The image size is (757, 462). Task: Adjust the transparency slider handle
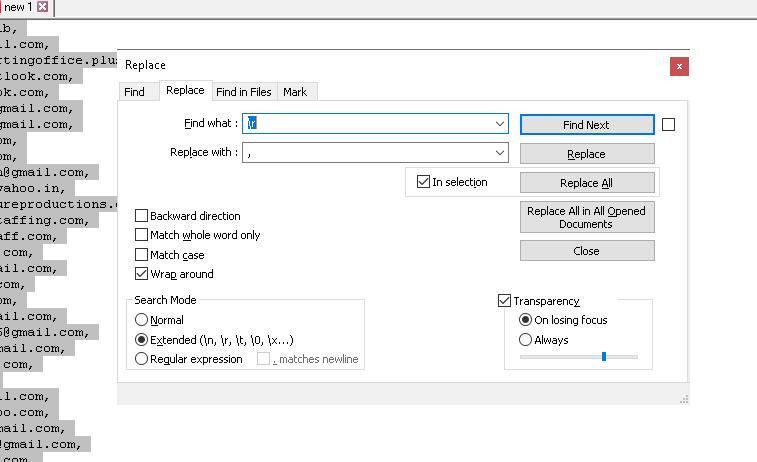point(604,356)
